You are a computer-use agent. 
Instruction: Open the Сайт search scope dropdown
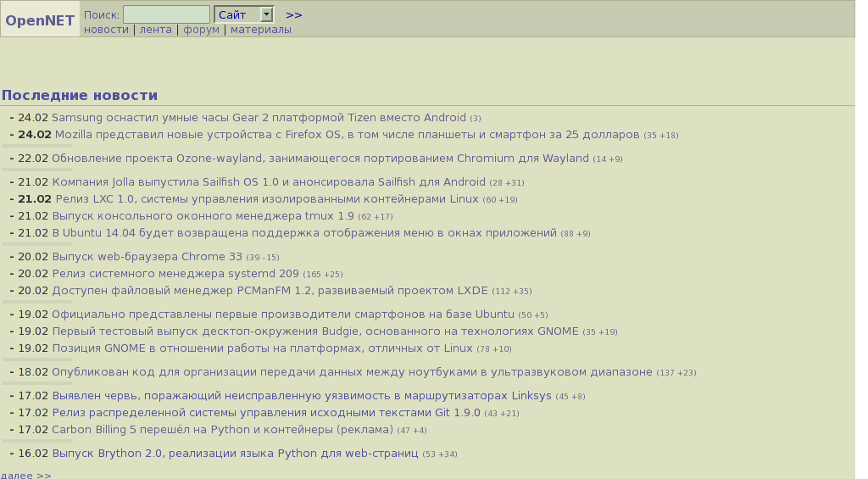(243, 14)
